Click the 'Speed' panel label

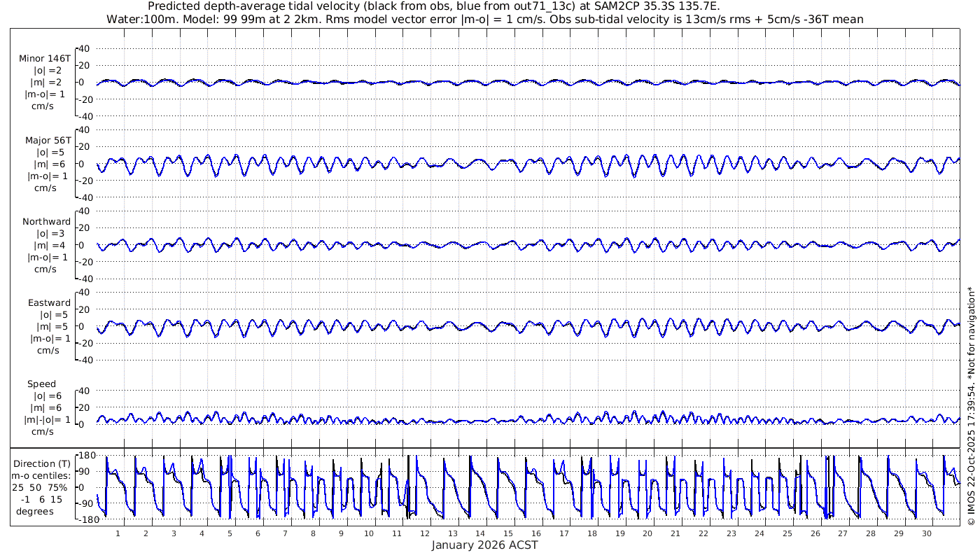pyautogui.click(x=42, y=384)
